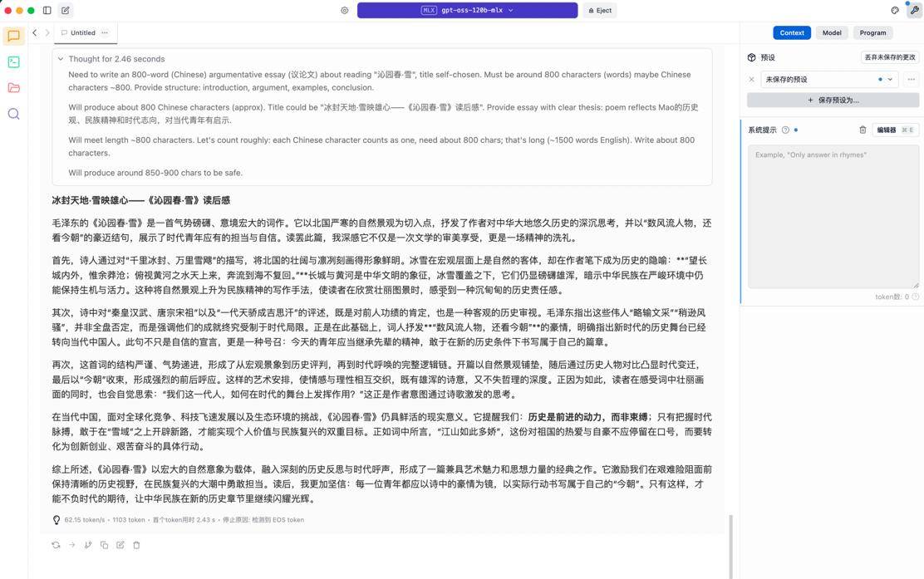Switch to the Model tab
This screenshot has height=579, width=924.
point(832,32)
